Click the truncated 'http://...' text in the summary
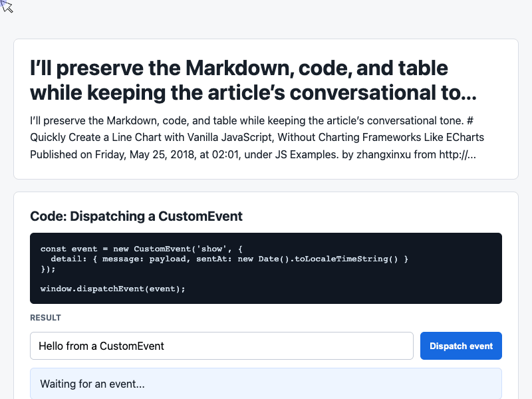Image resolution: width=532 pixels, height=399 pixels. tap(458, 154)
